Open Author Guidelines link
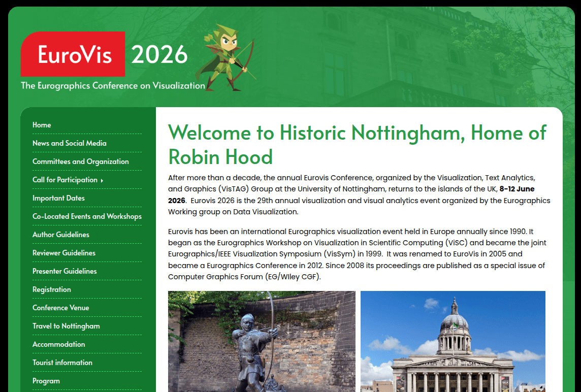 (x=61, y=235)
